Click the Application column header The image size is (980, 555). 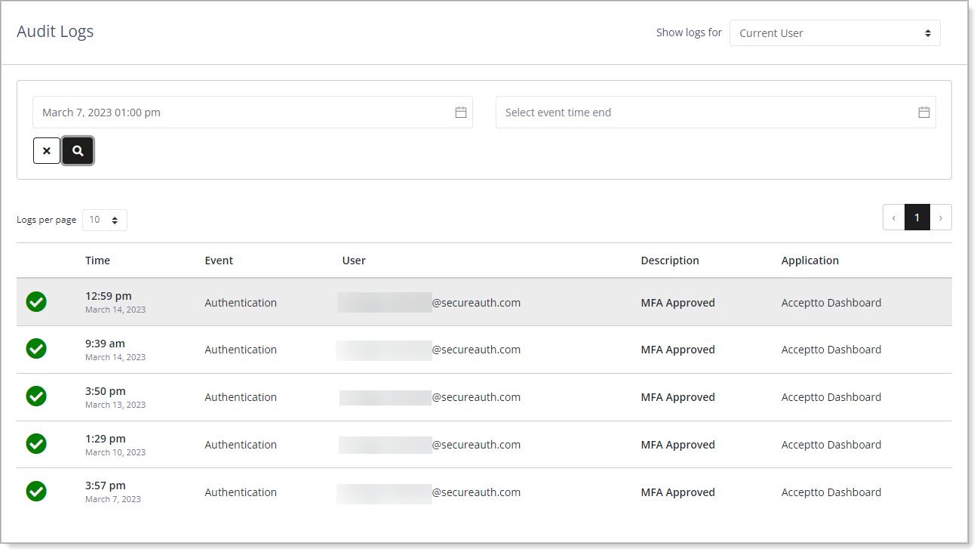tap(810, 261)
